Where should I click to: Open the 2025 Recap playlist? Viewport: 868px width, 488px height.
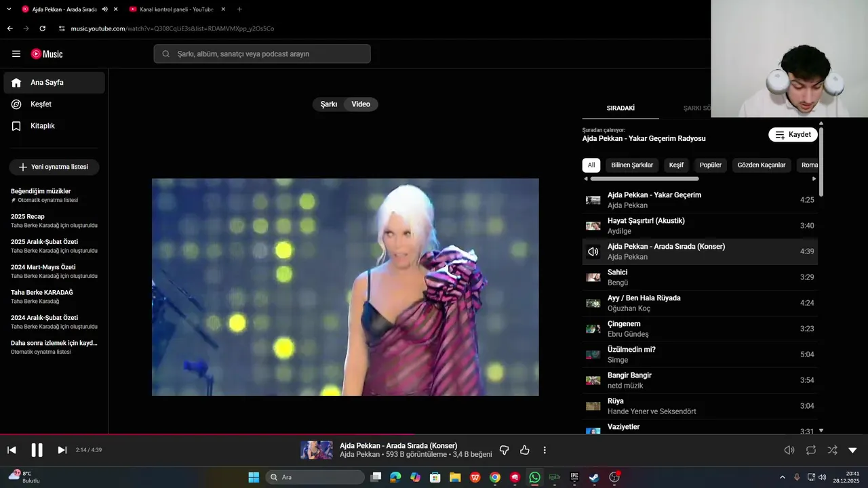click(x=54, y=220)
